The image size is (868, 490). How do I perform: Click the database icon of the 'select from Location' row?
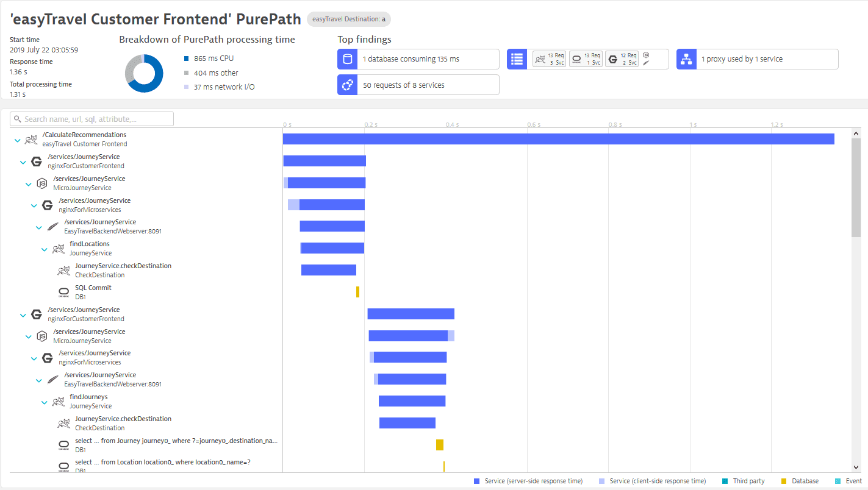point(64,467)
